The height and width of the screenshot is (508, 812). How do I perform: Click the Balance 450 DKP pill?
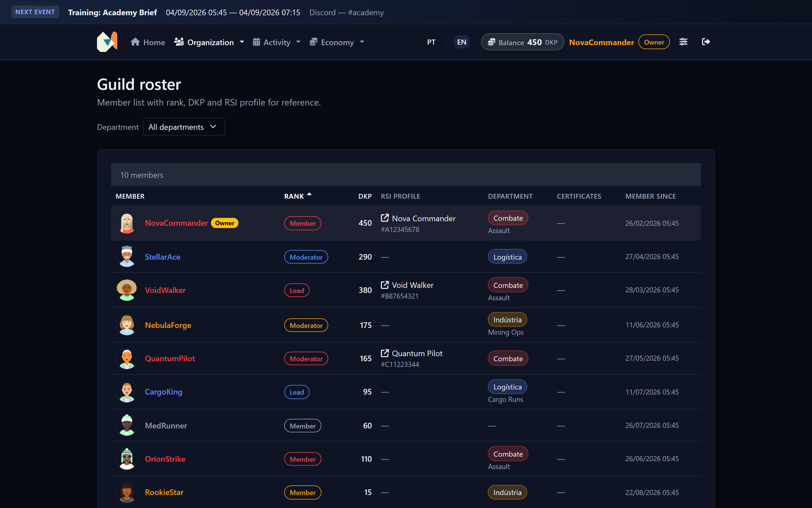[522, 42]
